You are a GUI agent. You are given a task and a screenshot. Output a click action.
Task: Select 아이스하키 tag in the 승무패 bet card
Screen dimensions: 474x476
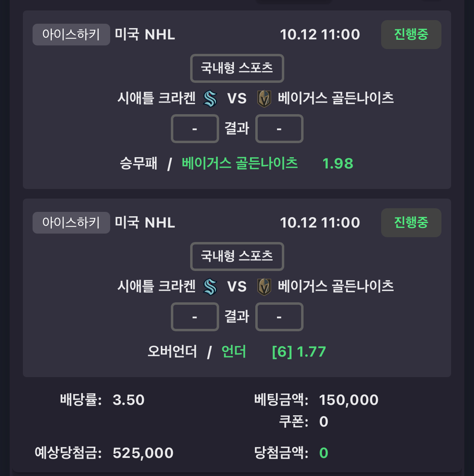(x=71, y=35)
